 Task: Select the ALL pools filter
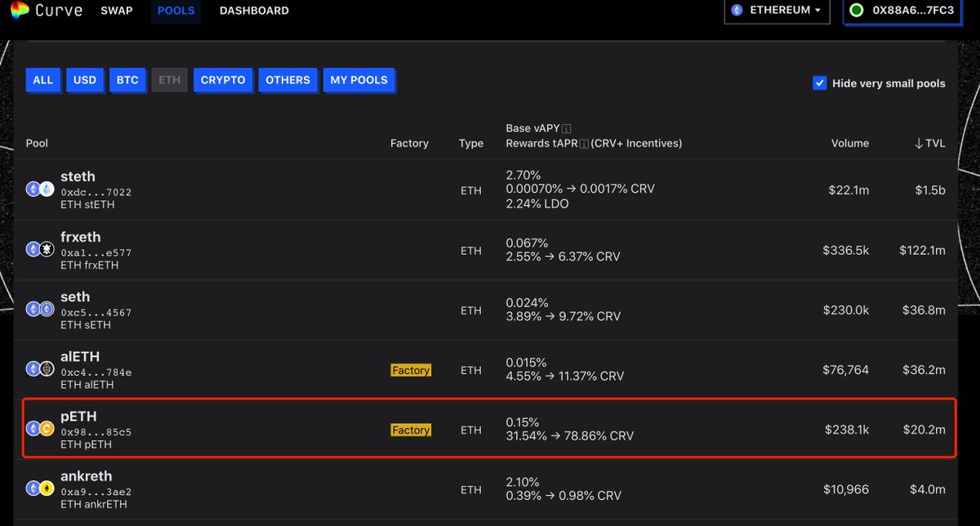(x=43, y=80)
